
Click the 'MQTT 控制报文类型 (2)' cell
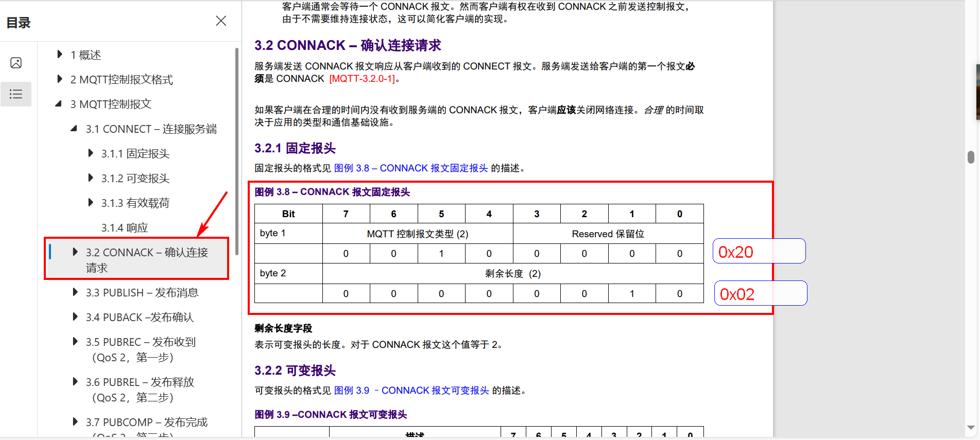[x=418, y=234]
